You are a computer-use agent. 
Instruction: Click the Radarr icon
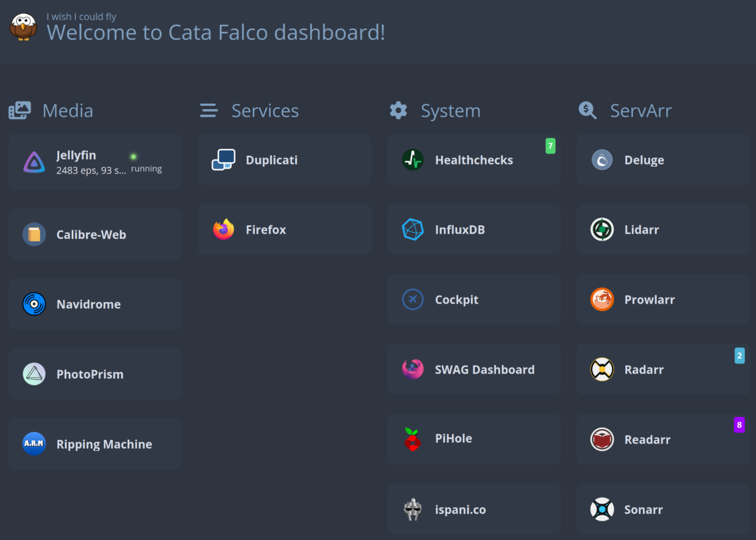pyautogui.click(x=602, y=369)
